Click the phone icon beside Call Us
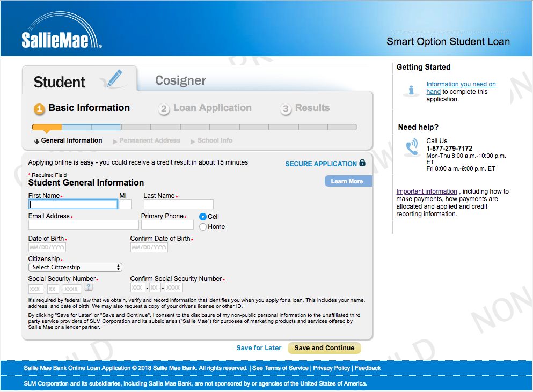 coord(412,147)
